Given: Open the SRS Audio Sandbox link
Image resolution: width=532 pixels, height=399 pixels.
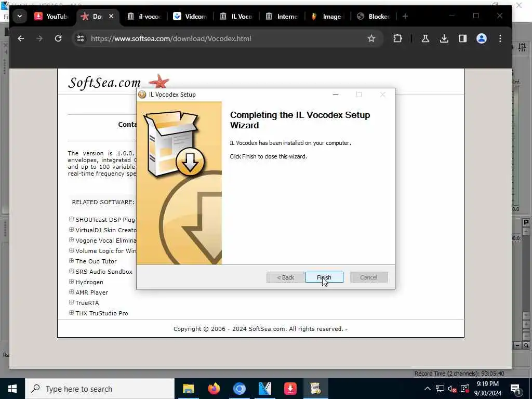Looking at the screenshot, I should click(104, 272).
